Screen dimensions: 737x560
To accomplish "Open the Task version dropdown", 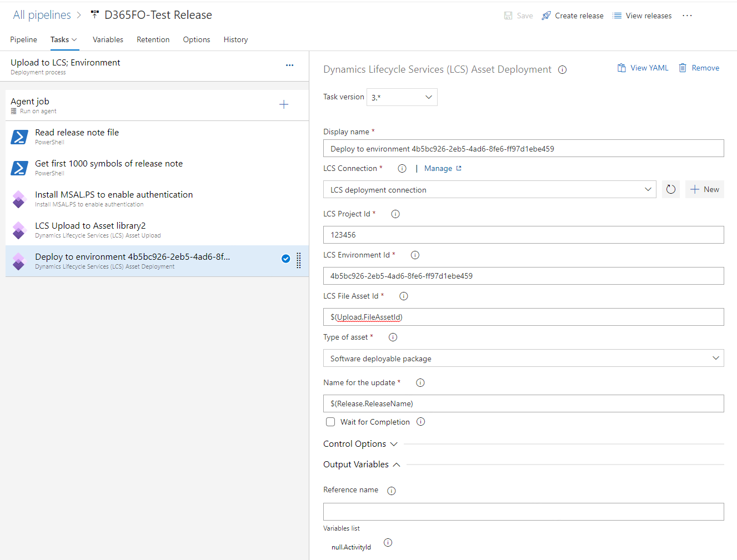I will (401, 97).
